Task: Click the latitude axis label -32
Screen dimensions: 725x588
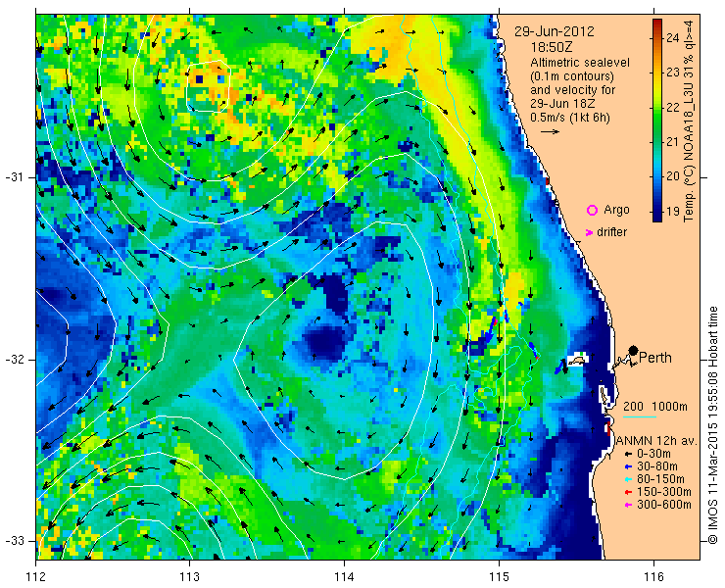Action: pyautogui.click(x=14, y=360)
